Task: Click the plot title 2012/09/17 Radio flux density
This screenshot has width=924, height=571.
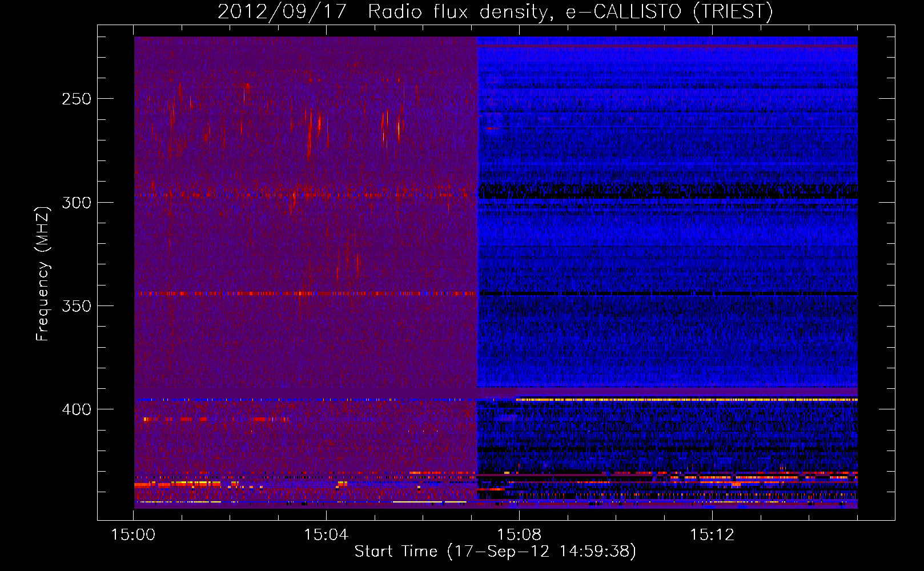Action: [x=495, y=11]
